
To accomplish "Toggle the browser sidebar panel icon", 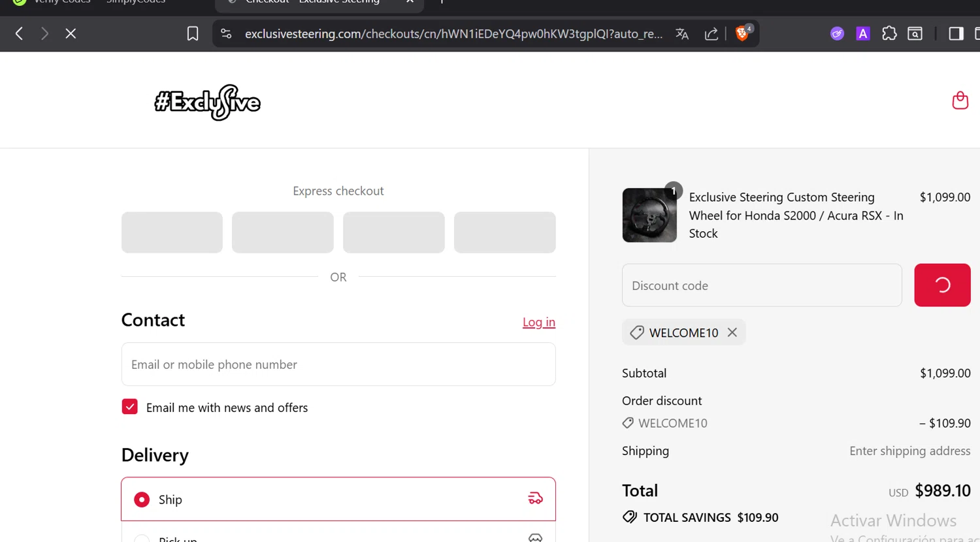I will click(956, 33).
